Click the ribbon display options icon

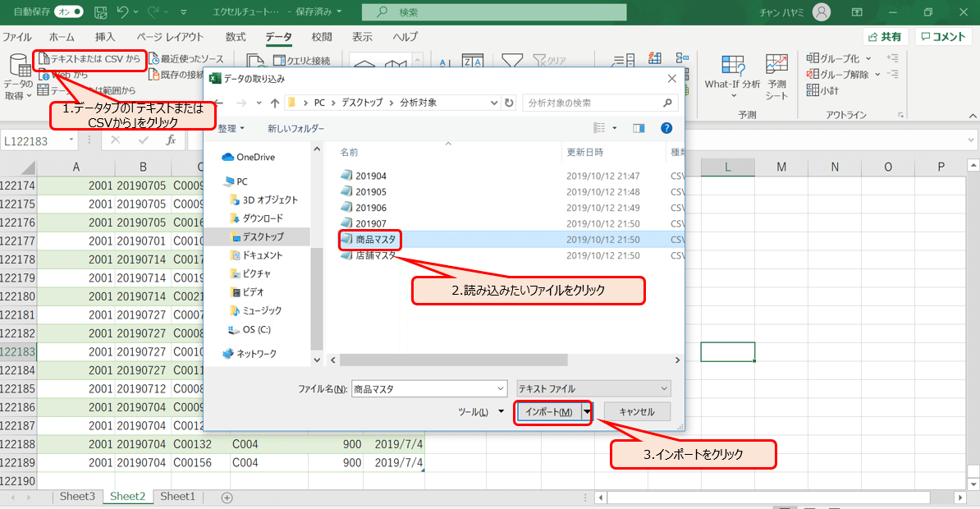(x=858, y=11)
